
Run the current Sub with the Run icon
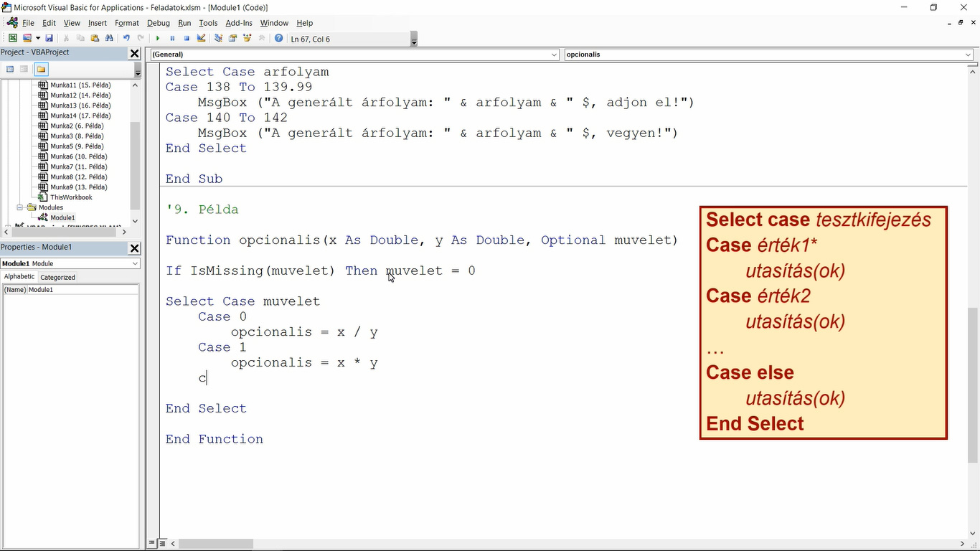(158, 38)
